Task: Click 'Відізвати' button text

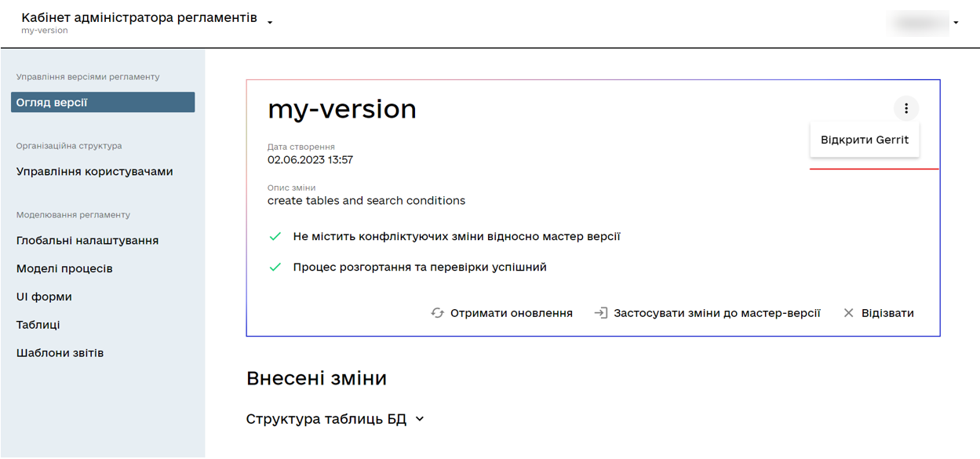Action: [887, 313]
